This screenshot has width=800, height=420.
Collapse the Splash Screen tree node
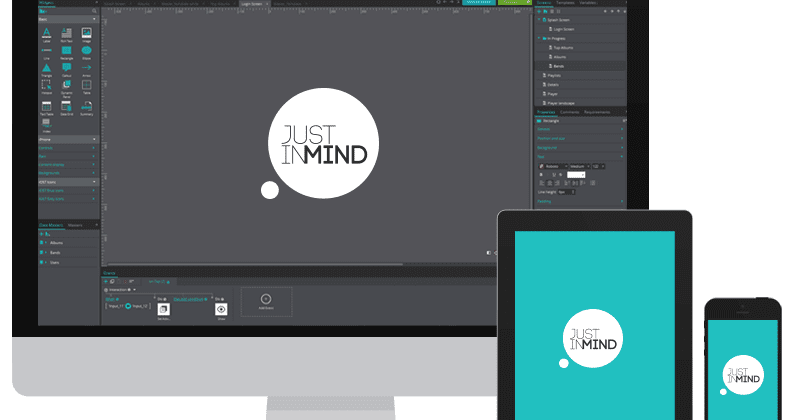click(x=539, y=20)
